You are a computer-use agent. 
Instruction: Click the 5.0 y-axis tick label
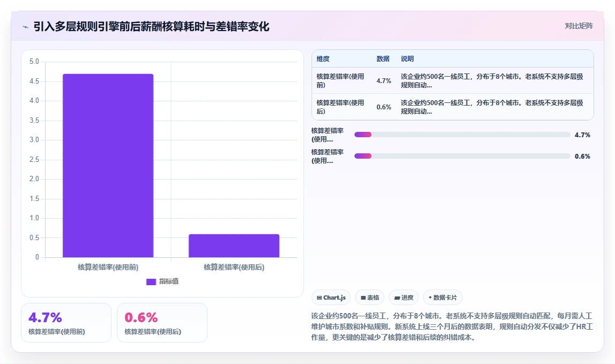pyautogui.click(x=34, y=62)
